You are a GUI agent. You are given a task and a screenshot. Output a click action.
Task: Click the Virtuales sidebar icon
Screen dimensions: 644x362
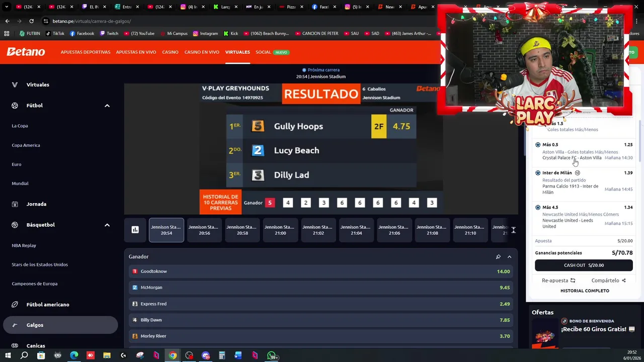pos(15,84)
